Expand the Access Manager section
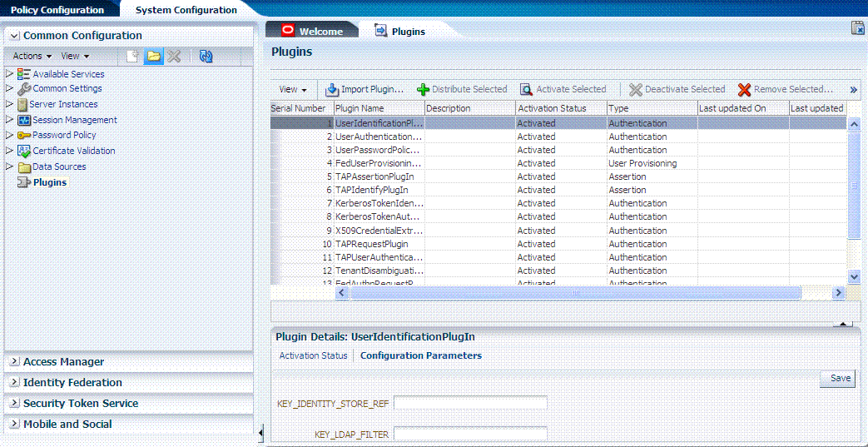 (x=15, y=362)
